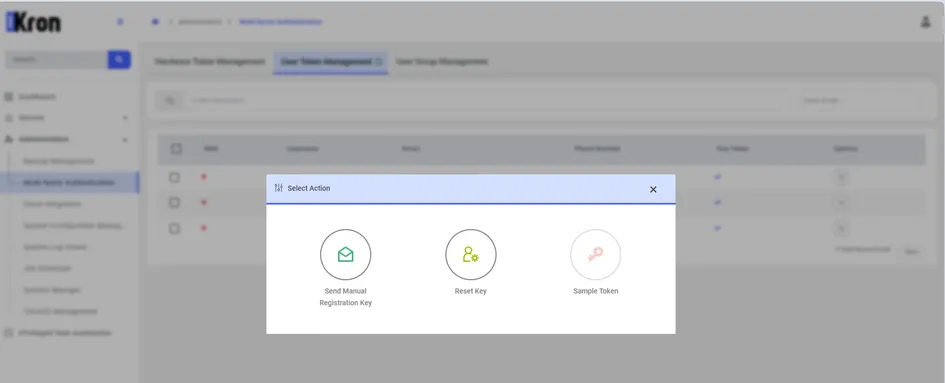
Task: Check the select-all checkbox in table header
Action: [x=176, y=148]
